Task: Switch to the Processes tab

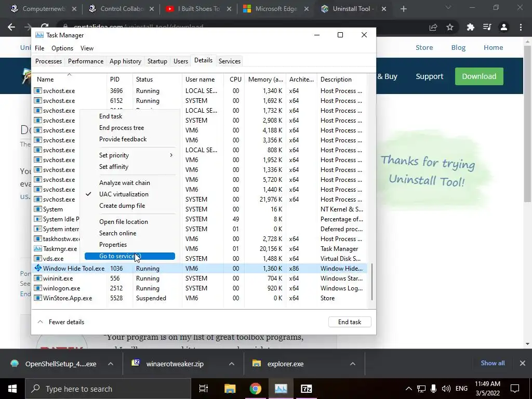Action: coord(48,61)
